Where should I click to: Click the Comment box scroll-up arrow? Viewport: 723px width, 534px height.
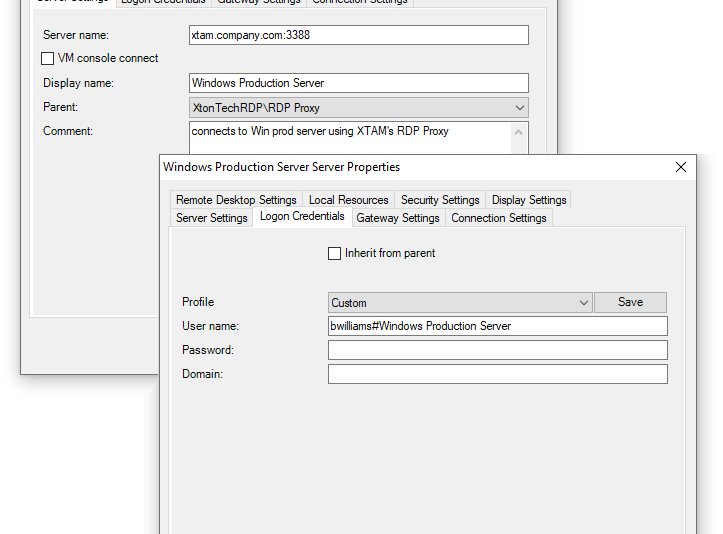pos(518,132)
